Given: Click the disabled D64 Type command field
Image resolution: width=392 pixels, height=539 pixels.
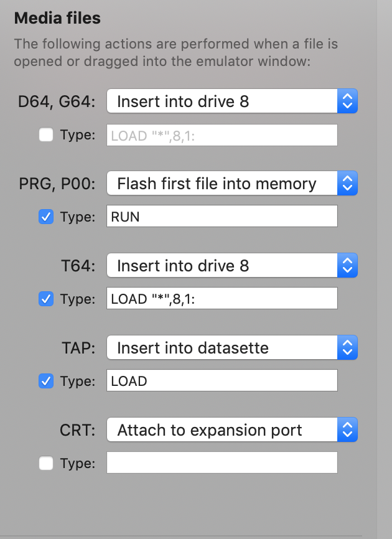Looking at the screenshot, I should coord(222,135).
